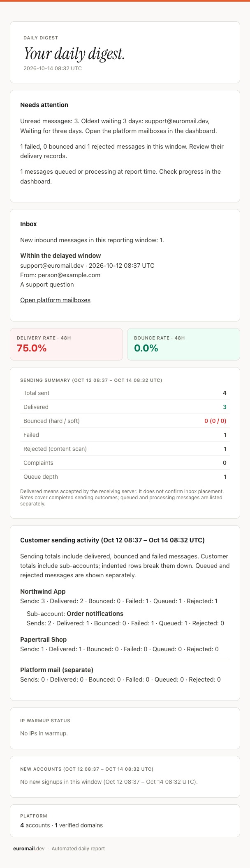Click Northwind App's 'Sends: 3' stats line

click(x=119, y=601)
